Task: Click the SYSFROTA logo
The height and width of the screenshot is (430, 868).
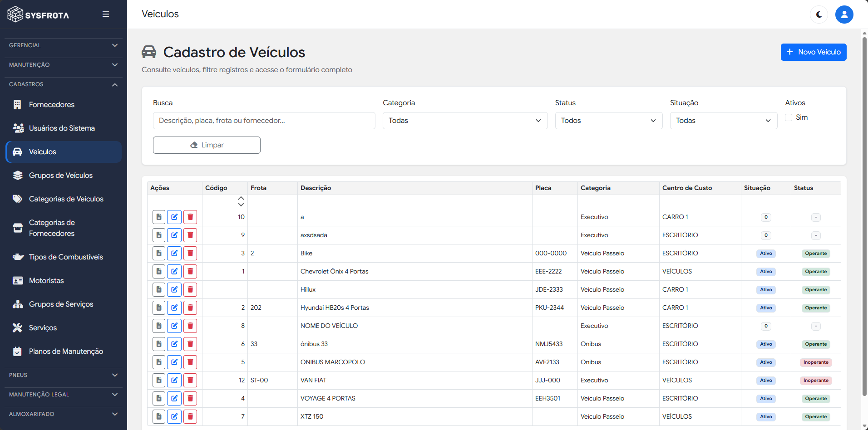Action: coord(38,15)
